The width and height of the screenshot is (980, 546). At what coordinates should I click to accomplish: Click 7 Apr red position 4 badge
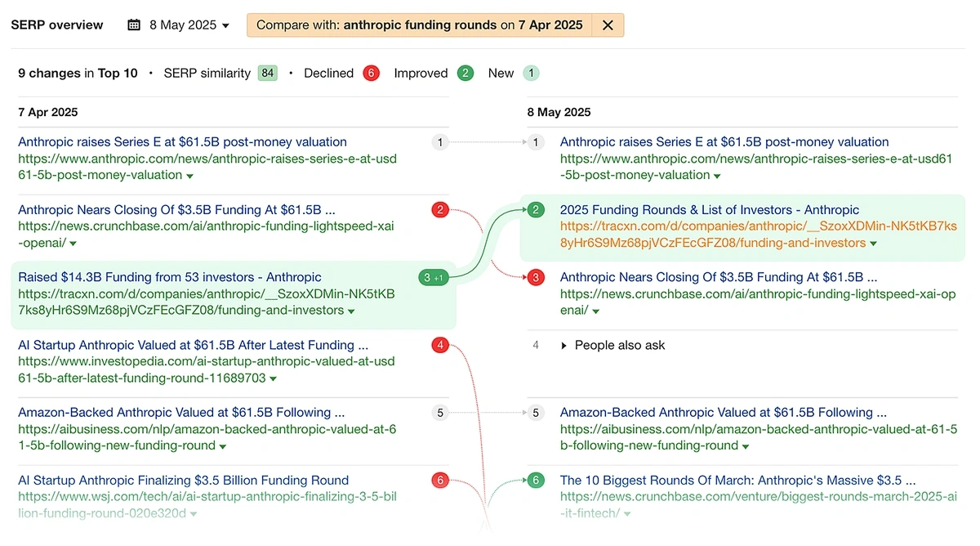(x=440, y=345)
